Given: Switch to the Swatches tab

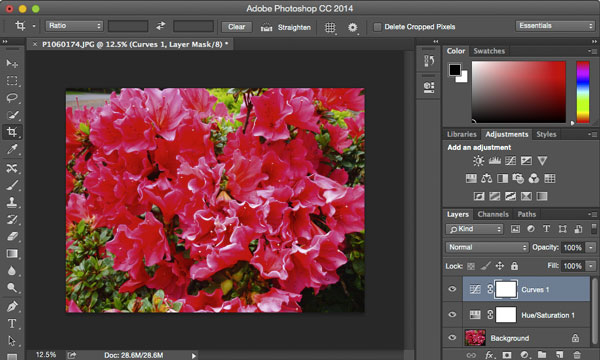Looking at the screenshot, I should tap(489, 51).
